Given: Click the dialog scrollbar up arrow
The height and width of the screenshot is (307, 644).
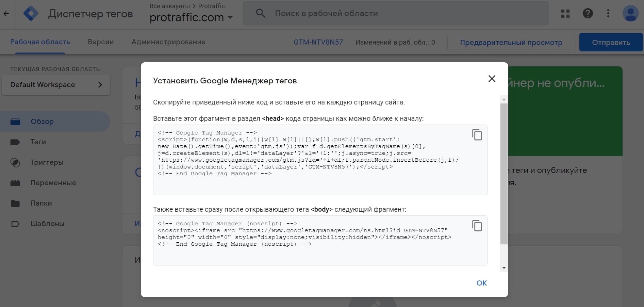Looking at the screenshot, I should point(504,99).
